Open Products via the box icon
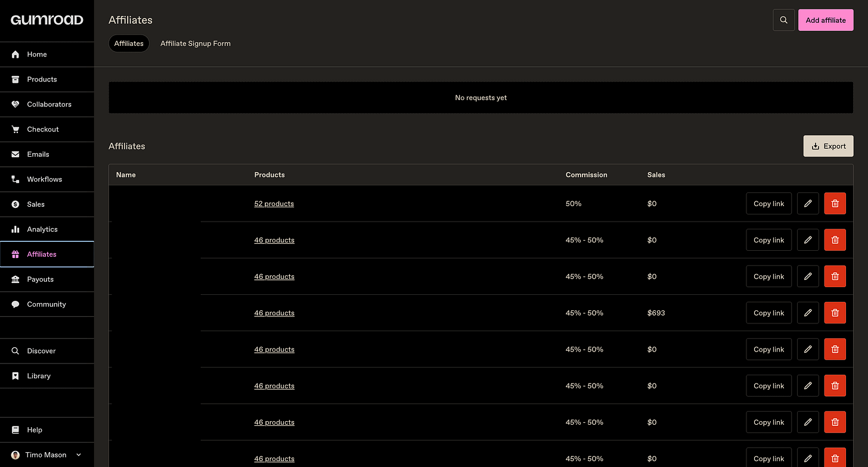Viewport: 868px width, 467px height. coord(15,79)
